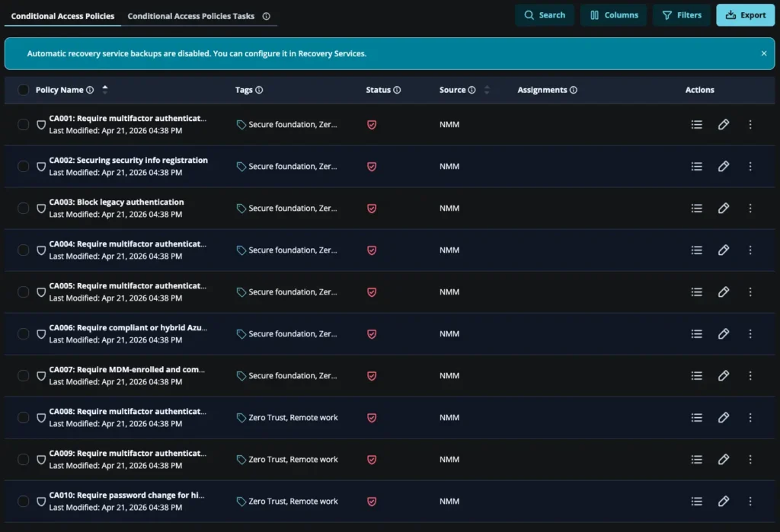The height and width of the screenshot is (532, 780).
Task: Switch to Conditional Access Policies Tasks tab
Action: [191, 16]
